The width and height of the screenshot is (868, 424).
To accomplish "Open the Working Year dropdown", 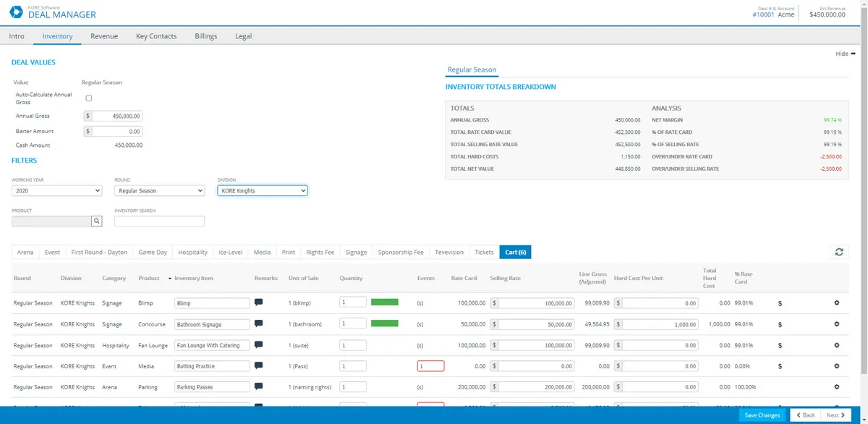I will click(x=57, y=190).
